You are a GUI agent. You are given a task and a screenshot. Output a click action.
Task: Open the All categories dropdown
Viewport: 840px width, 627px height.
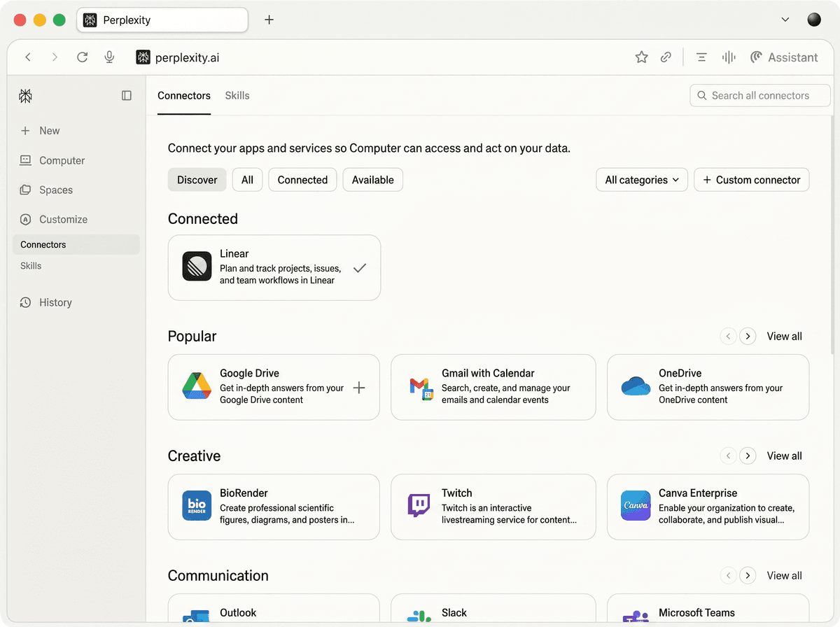642,180
